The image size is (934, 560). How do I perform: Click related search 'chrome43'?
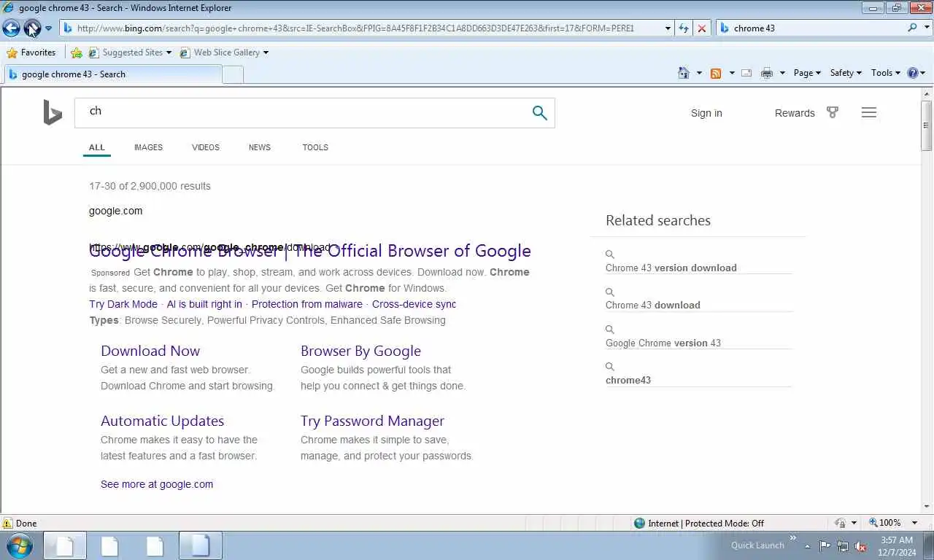628,380
